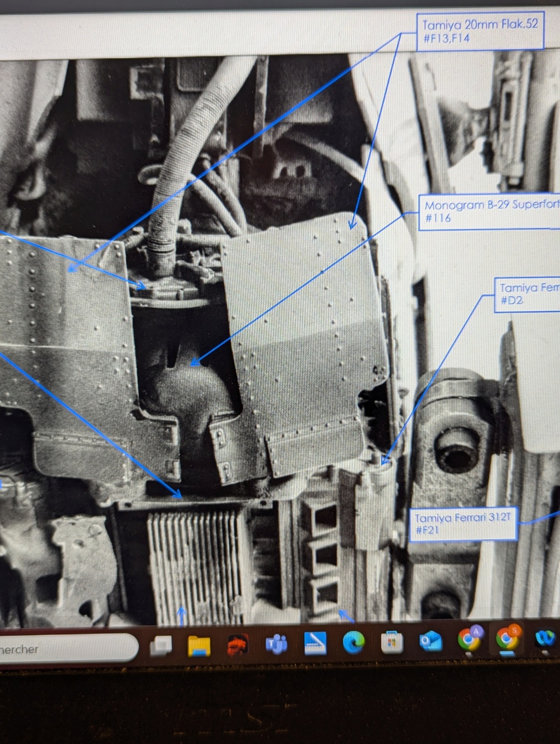Open File Explorer from the taskbar

199,645
